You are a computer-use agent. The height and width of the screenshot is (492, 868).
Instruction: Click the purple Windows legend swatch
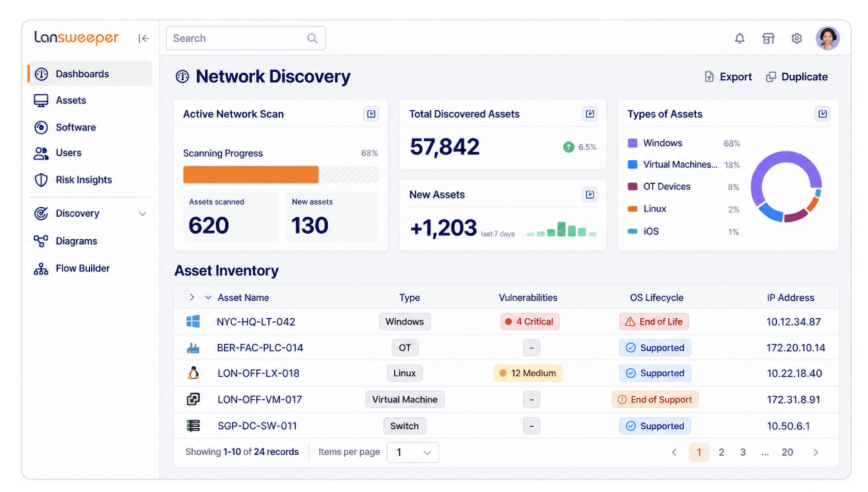pyautogui.click(x=632, y=143)
